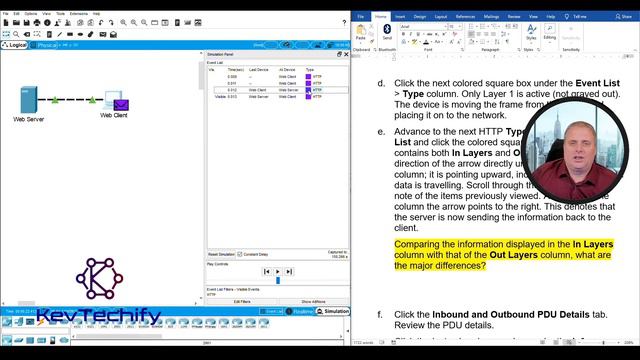Switch to Word's Insert tab
The width and height of the screenshot is (640, 360).
[400, 17]
